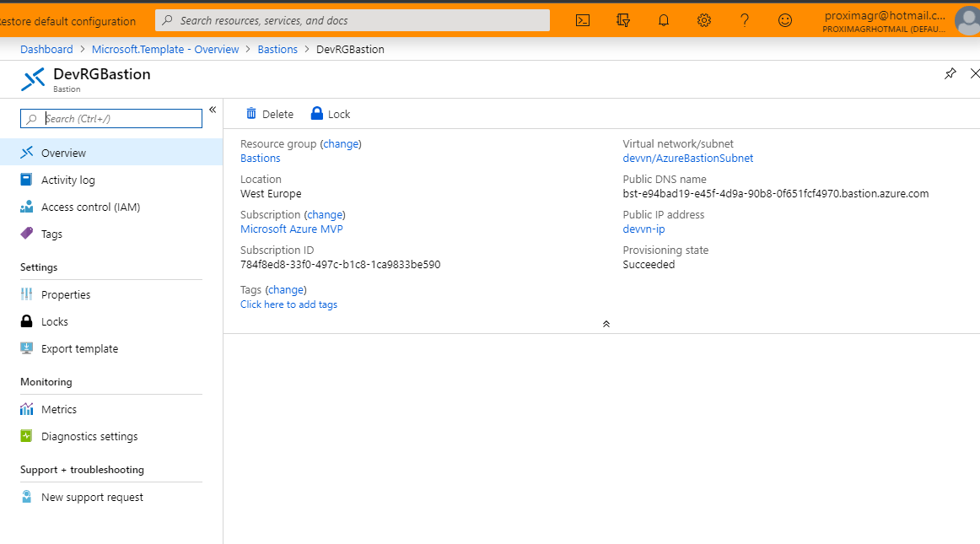This screenshot has width=980, height=544.
Task: Open Microsoft Azure MVP subscription
Action: click(292, 229)
